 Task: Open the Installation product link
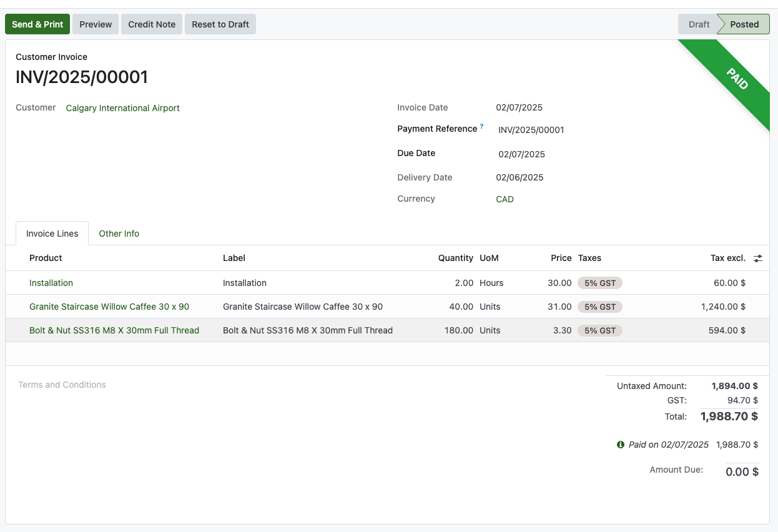click(x=51, y=283)
